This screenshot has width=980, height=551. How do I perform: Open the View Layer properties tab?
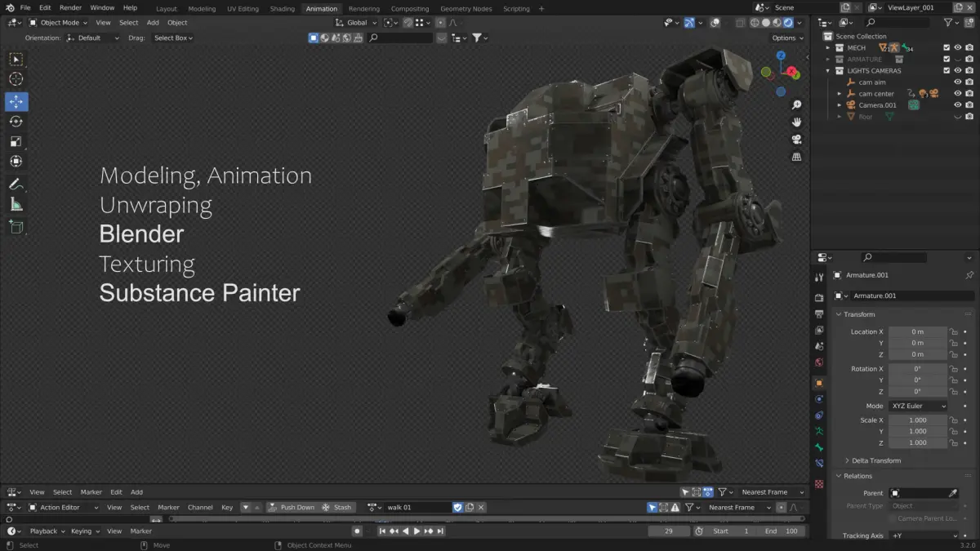point(819,331)
